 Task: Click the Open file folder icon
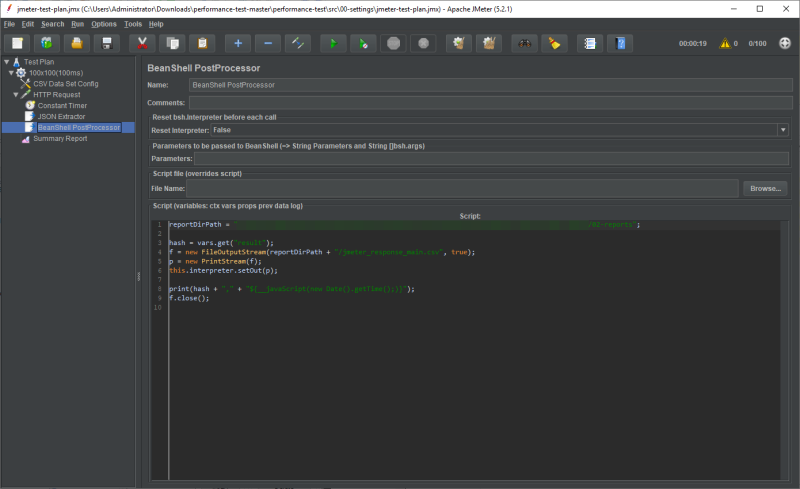76,43
